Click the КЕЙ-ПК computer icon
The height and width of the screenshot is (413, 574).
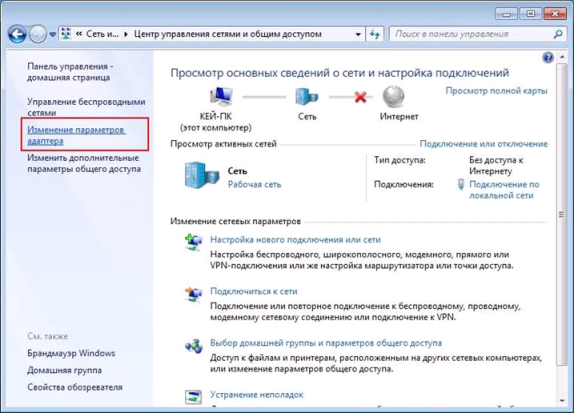[x=221, y=97]
